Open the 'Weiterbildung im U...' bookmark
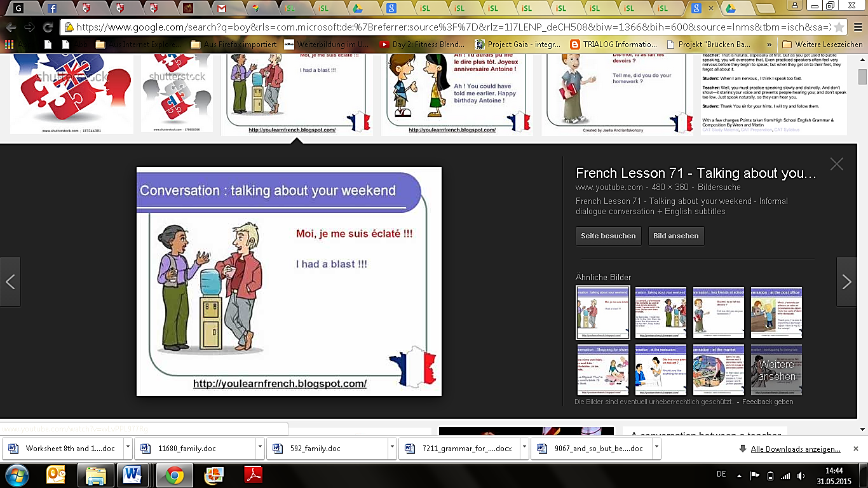Image resolution: width=868 pixels, height=488 pixels. (x=326, y=44)
